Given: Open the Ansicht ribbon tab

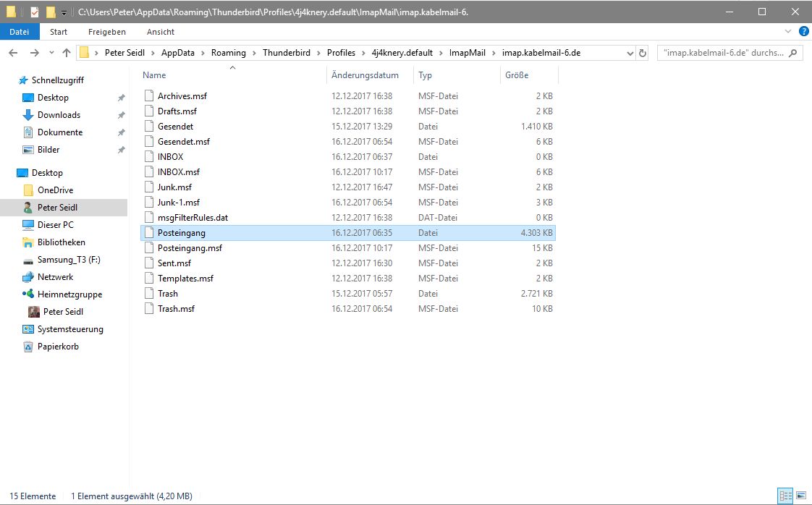Looking at the screenshot, I should point(161,32).
